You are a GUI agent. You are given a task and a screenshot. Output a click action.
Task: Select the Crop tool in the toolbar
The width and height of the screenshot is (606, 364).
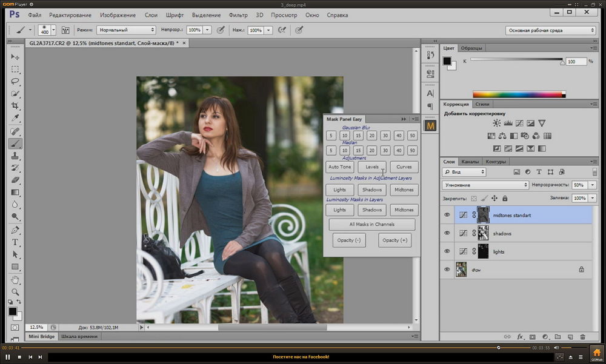pyautogui.click(x=15, y=105)
